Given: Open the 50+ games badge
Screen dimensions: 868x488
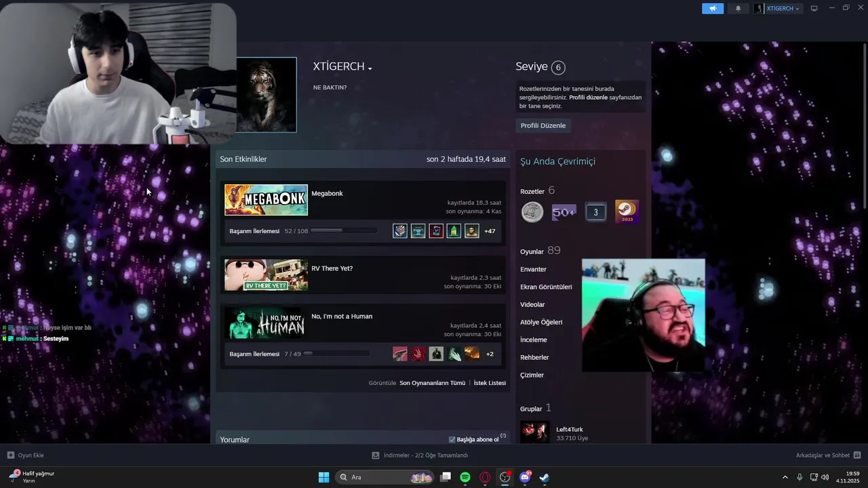Looking at the screenshot, I should pyautogui.click(x=564, y=212).
